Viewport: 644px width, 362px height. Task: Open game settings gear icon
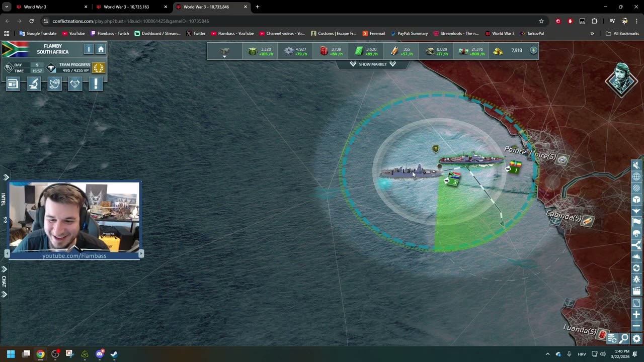(x=636, y=339)
